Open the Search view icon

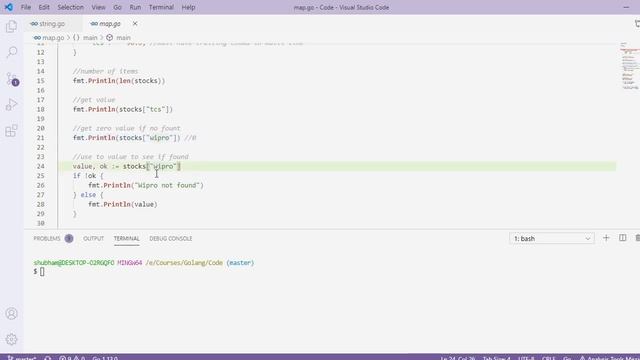11,52
